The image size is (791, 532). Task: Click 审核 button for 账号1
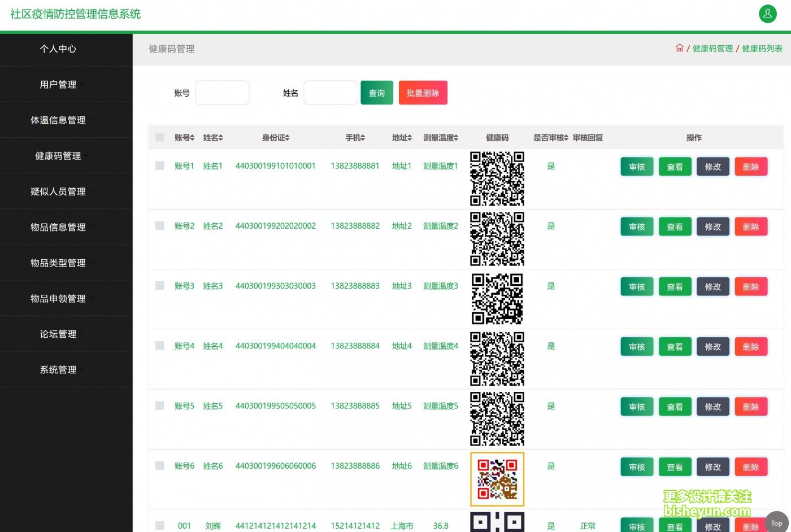coord(637,167)
